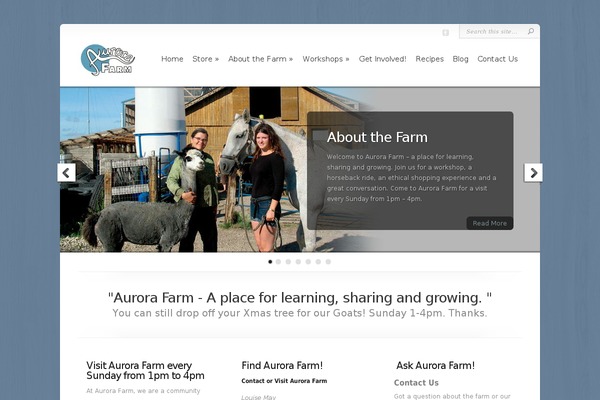Select the sixth slider dot
This screenshot has height=400, width=600.
pyautogui.click(x=318, y=262)
